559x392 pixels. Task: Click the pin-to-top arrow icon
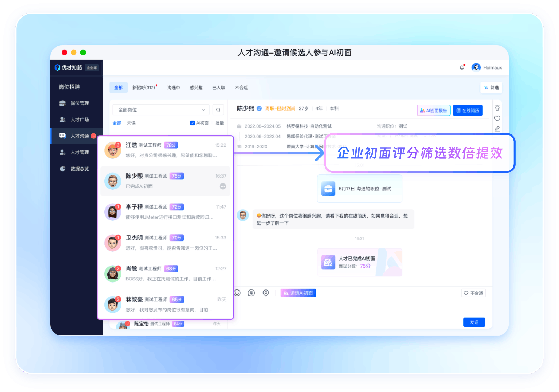[497, 108]
